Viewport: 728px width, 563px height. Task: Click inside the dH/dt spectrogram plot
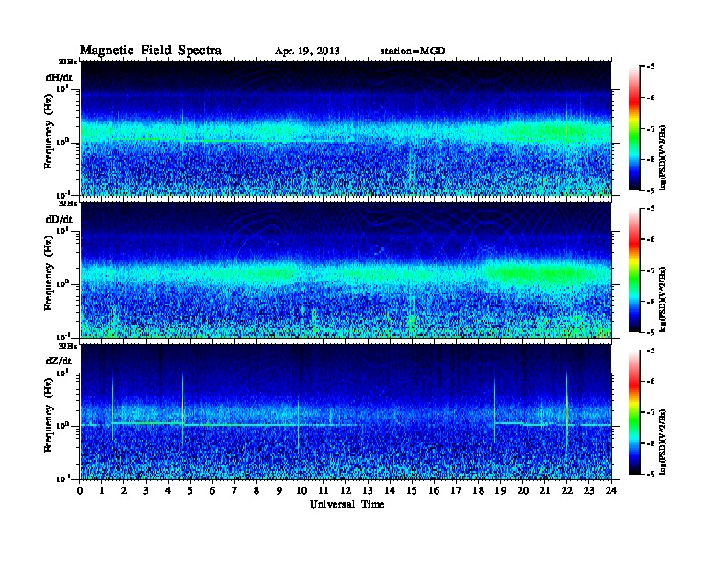click(346, 128)
